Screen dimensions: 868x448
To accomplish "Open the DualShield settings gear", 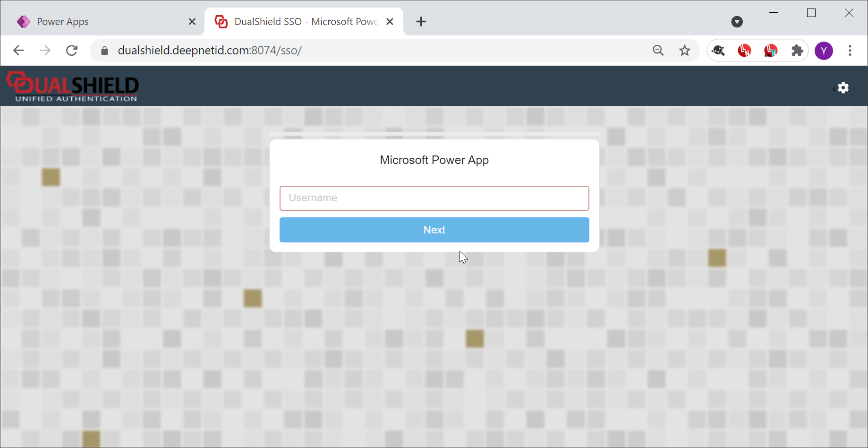I will [843, 88].
